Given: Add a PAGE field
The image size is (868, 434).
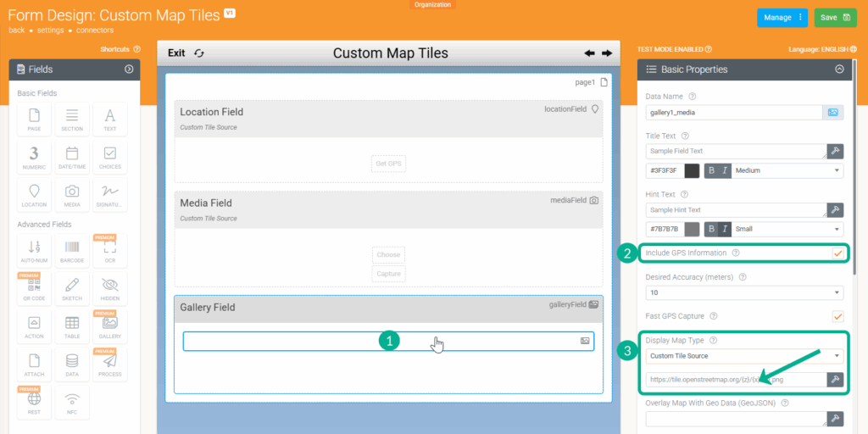Looking at the screenshot, I should 34,119.
